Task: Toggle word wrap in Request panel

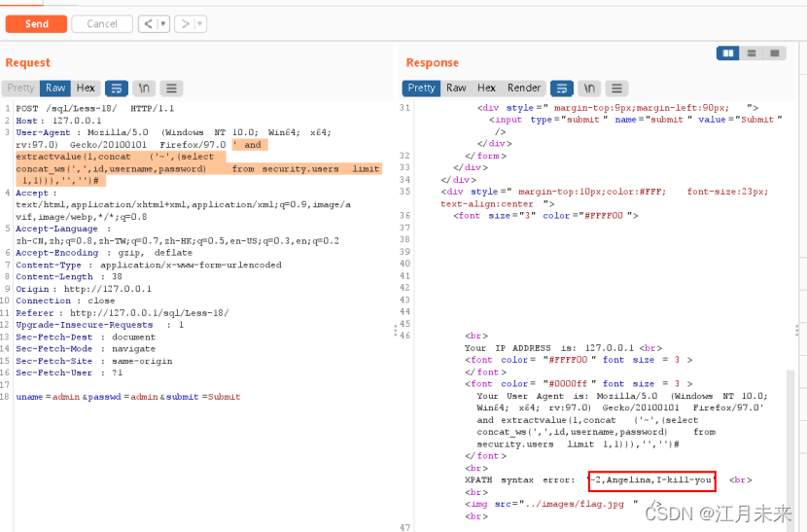Action: [x=117, y=89]
